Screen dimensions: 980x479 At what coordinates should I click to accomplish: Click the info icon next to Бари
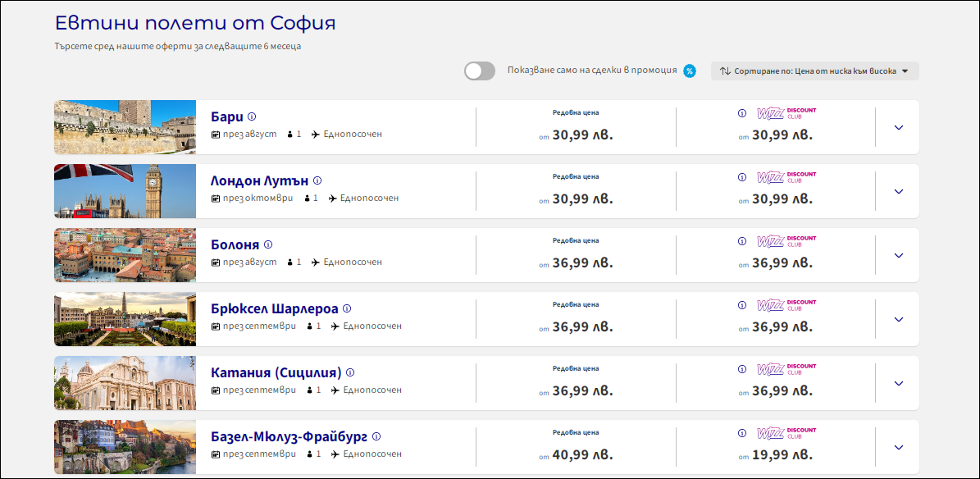coord(253,116)
